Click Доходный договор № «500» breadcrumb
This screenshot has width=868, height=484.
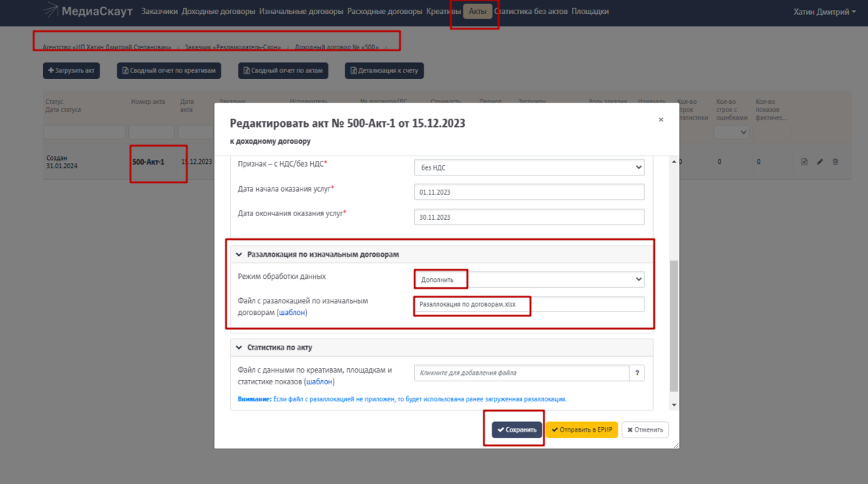tap(337, 47)
